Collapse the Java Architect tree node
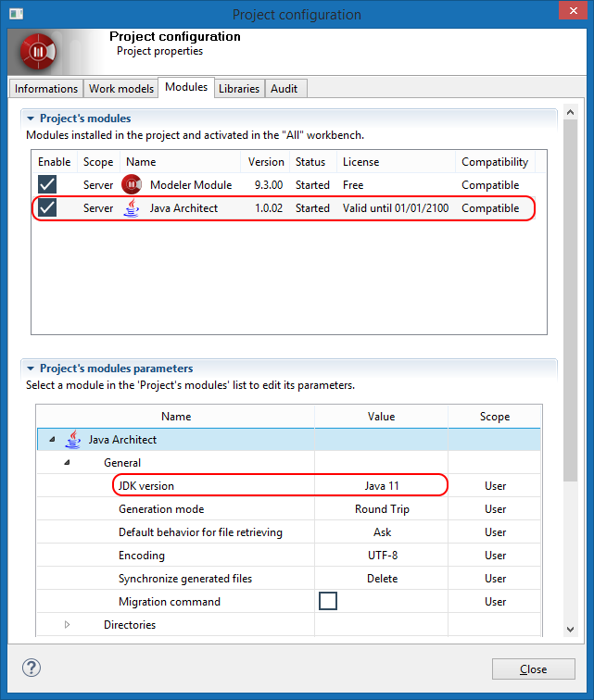This screenshot has width=594, height=700. (52, 439)
